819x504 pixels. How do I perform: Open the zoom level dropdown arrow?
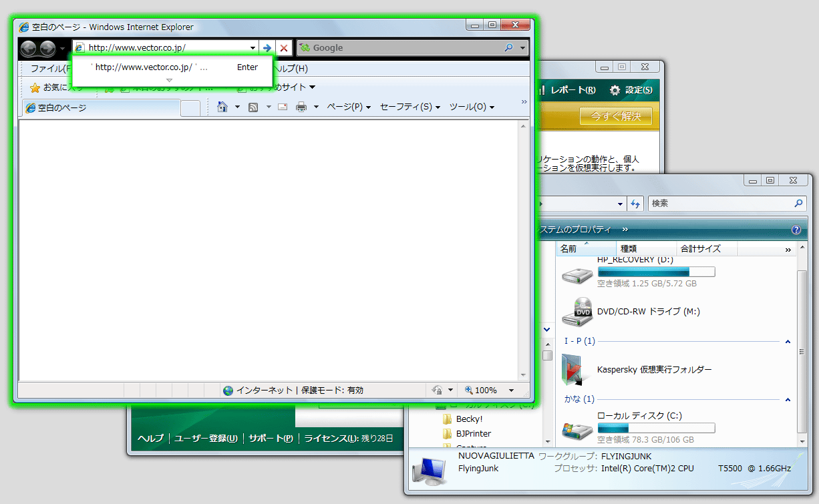512,391
